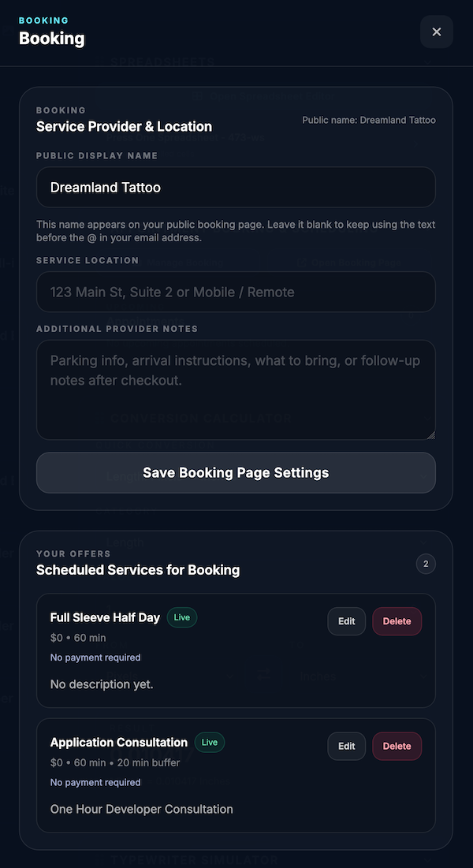473x868 pixels.
Task: Click the BOOKING header label at top
Action: coord(43,20)
